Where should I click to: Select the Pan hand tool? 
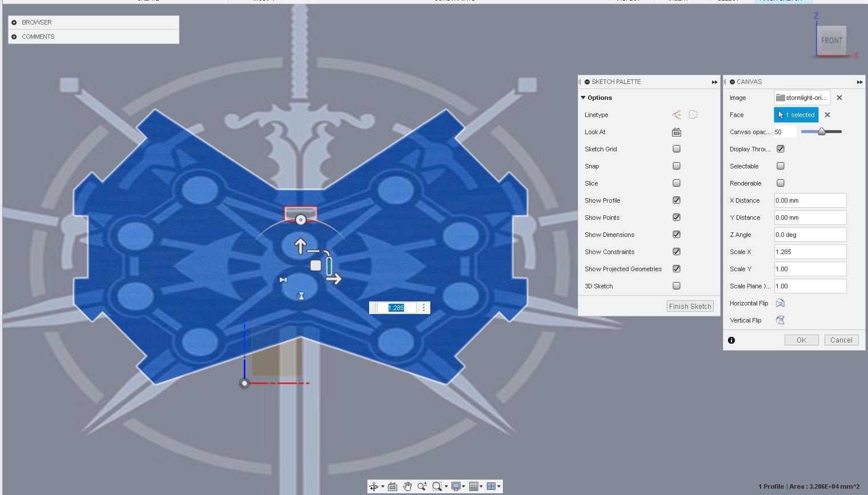407,486
